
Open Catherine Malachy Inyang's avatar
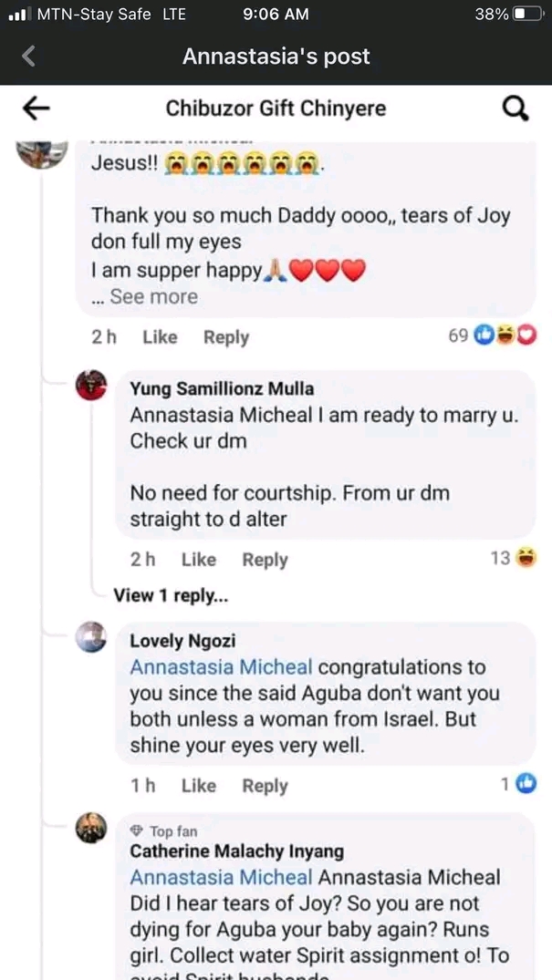pos(91,828)
